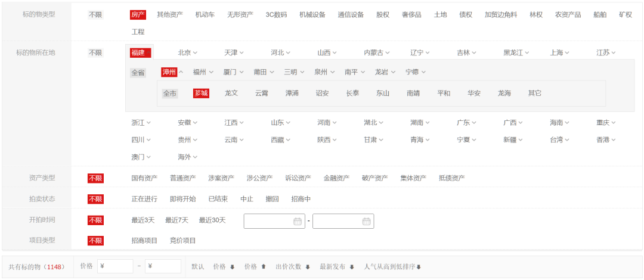Select the 机动车 category
Screen dimensions: 644x280
(x=205, y=15)
